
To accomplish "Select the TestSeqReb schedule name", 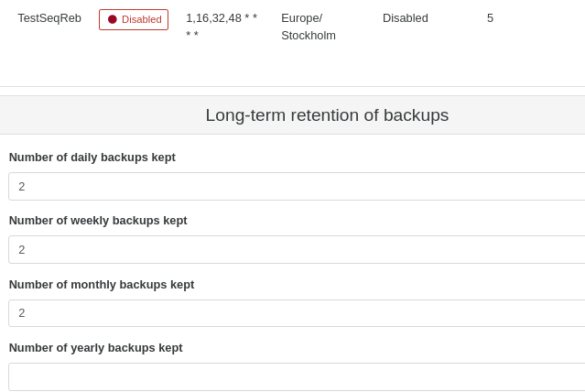I will (49, 18).
